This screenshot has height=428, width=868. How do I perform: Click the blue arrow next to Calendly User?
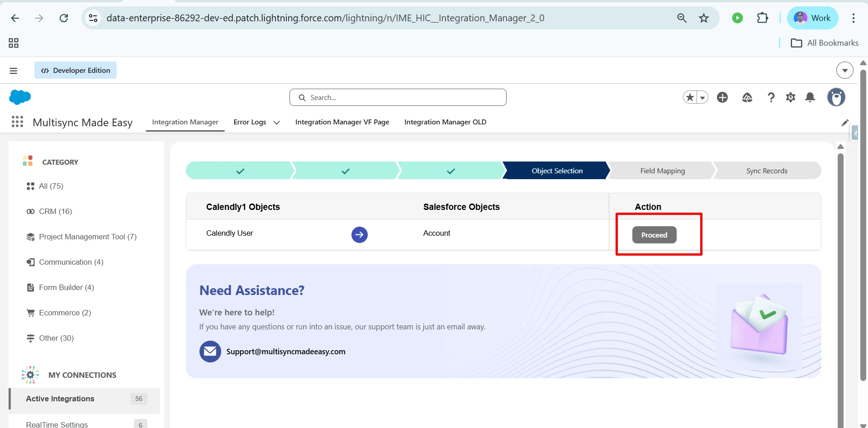tap(360, 234)
